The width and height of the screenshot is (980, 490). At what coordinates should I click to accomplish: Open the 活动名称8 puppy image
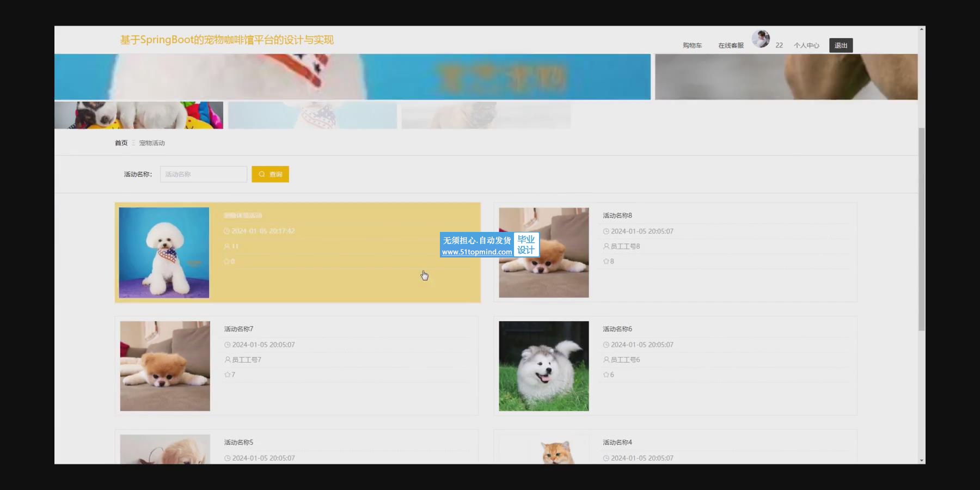[544, 253]
